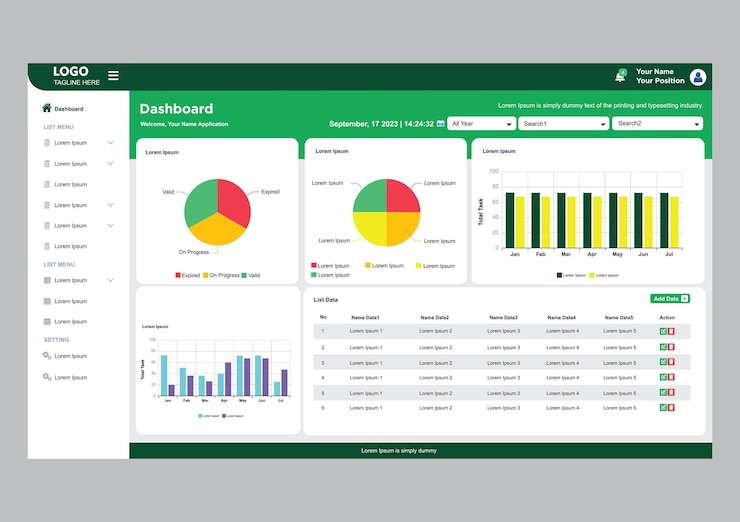Click edit icon in table row 4
The height and width of the screenshot is (522, 740).
pos(663,377)
